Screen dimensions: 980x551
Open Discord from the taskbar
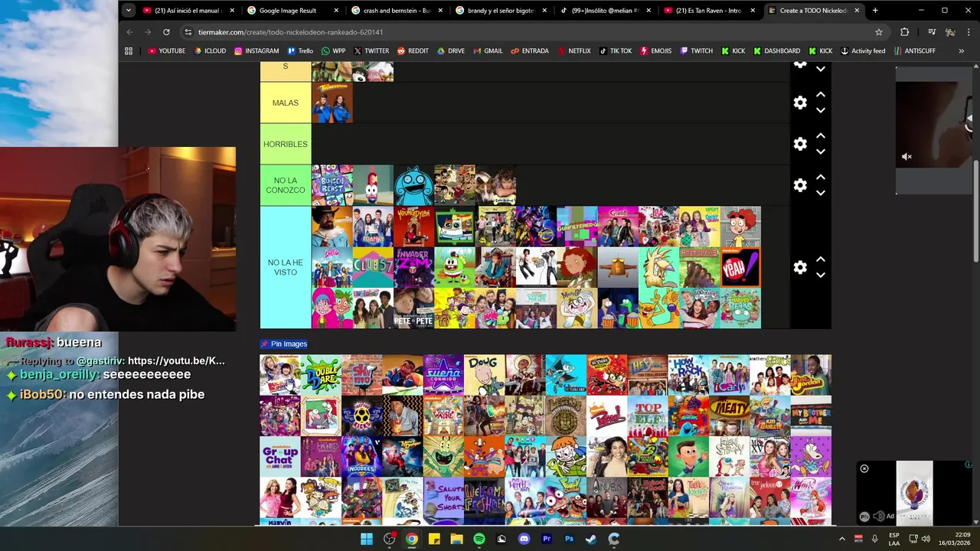click(x=524, y=539)
